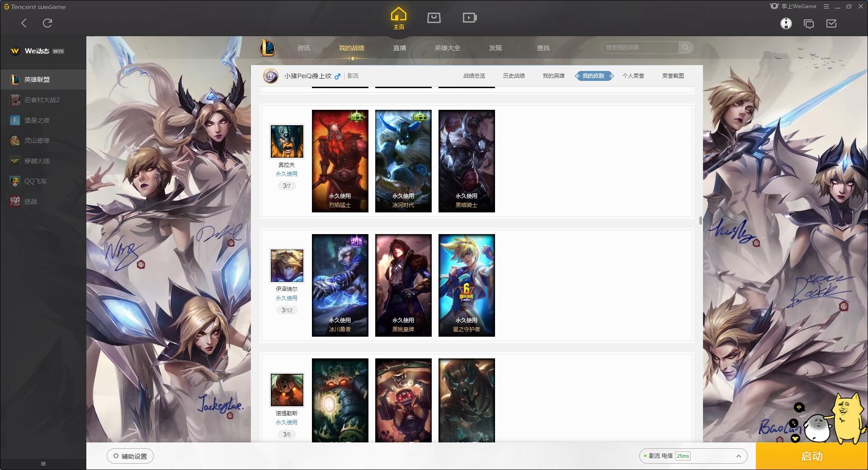
Task: Click the summoner profile avatar
Action: click(x=271, y=76)
